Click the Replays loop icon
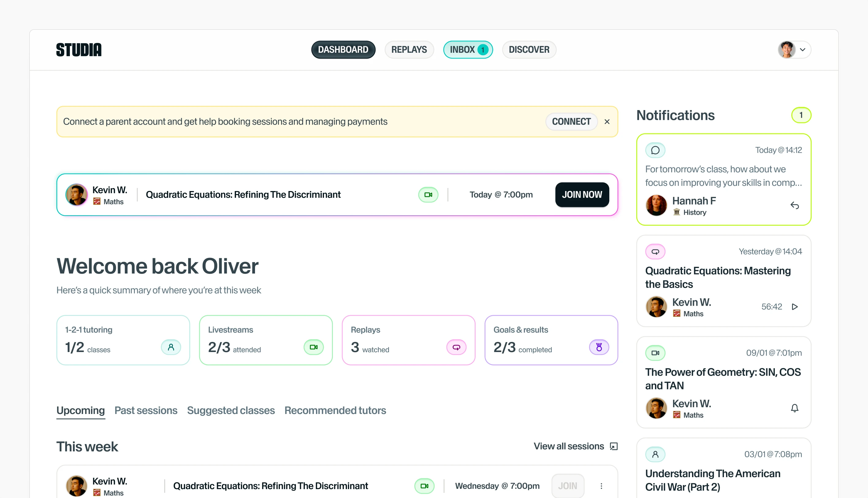The image size is (868, 498). coord(456,347)
